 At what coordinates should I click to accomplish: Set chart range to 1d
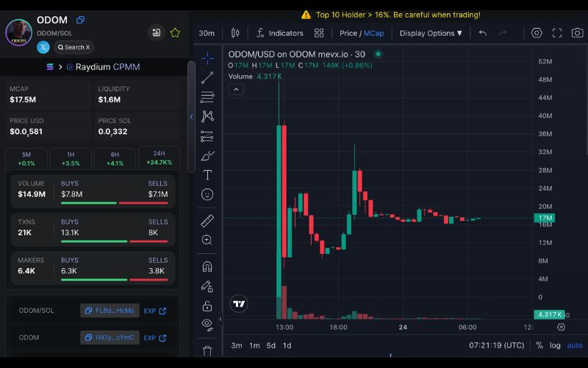pyautogui.click(x=287, y=345)
